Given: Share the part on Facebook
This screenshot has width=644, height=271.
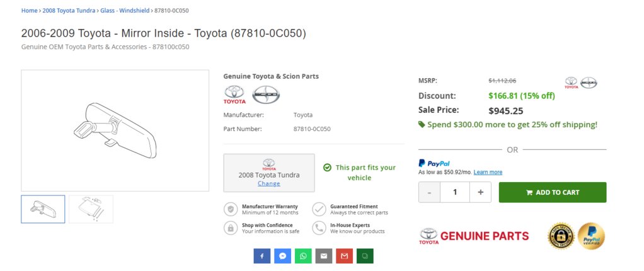Looking at the screenshot, I should tap(262, 256).
